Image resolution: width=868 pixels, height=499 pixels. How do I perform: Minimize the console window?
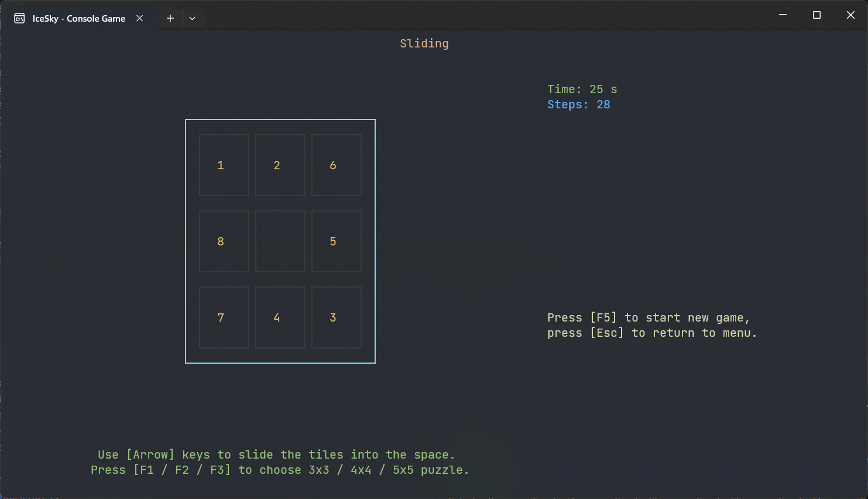[x=783, y=15]
